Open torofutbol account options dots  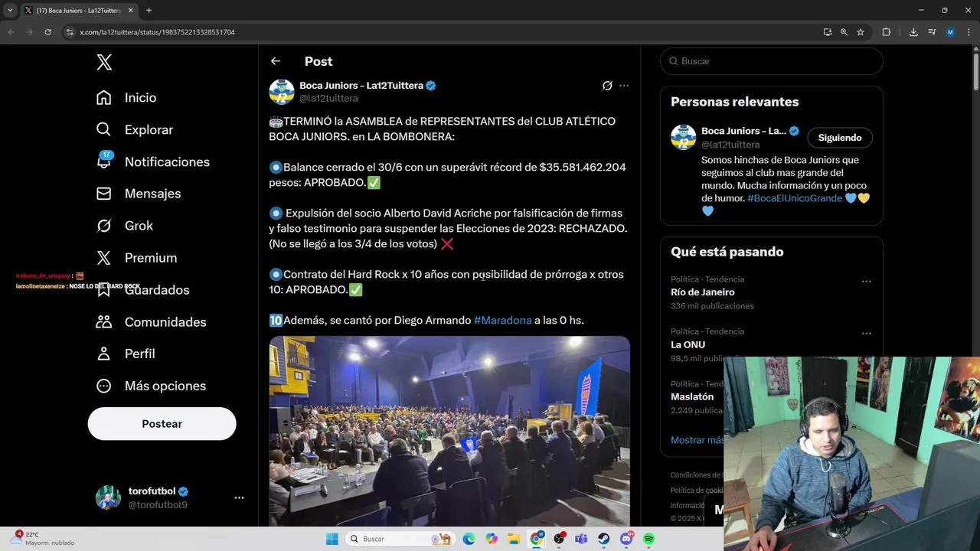[239, 497]
